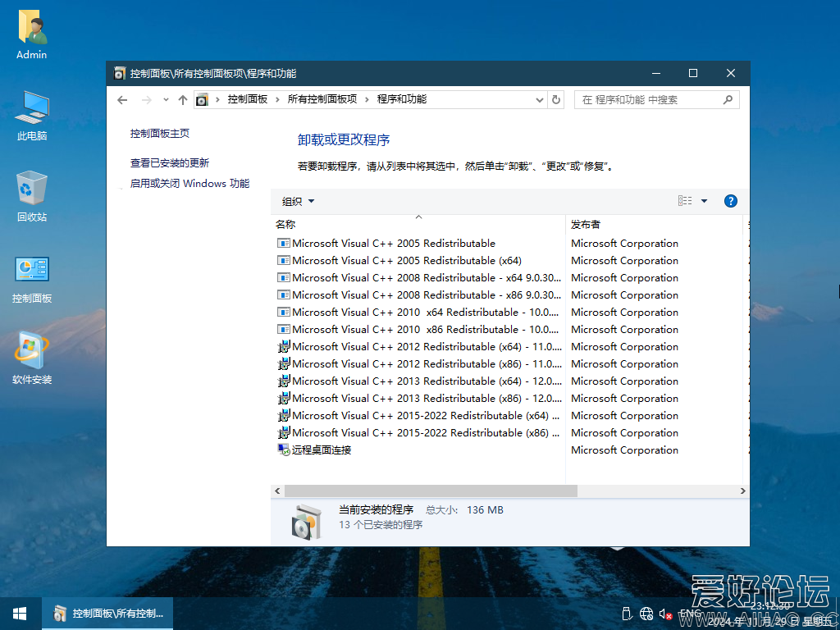
Task: Open the 此电脑 desktop icon
Action: pos(32,115)
